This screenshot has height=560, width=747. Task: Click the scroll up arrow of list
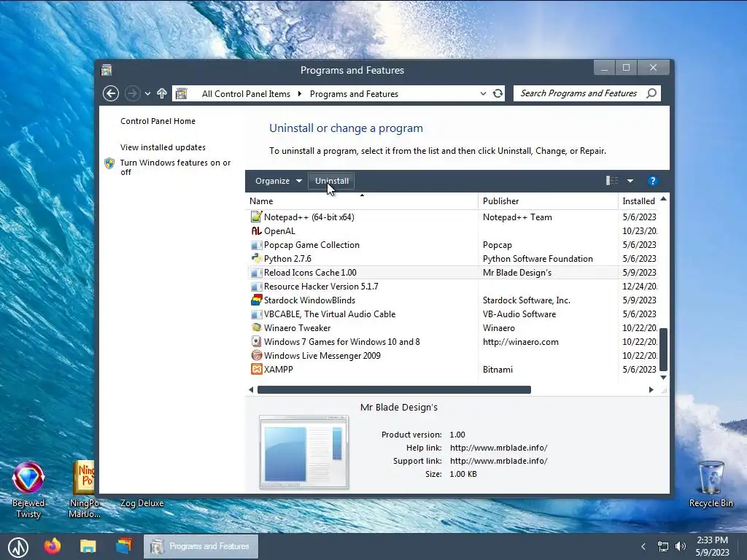pos(663,198)
